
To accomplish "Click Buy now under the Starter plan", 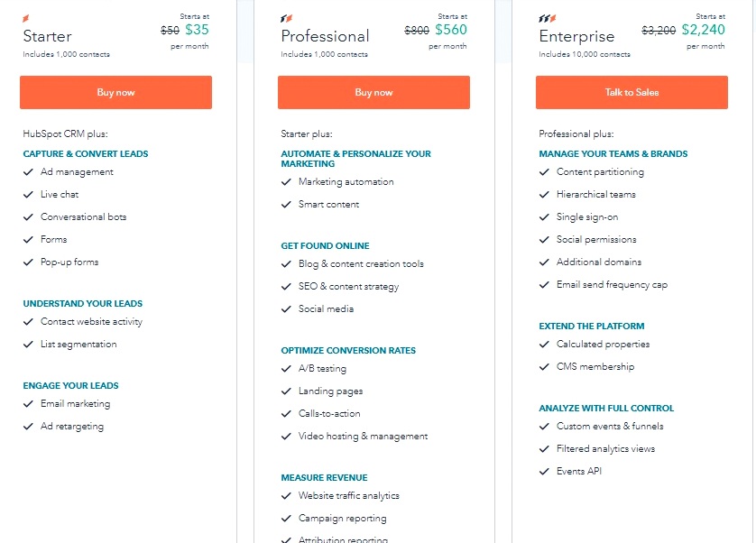I will [x=115, y=92].
